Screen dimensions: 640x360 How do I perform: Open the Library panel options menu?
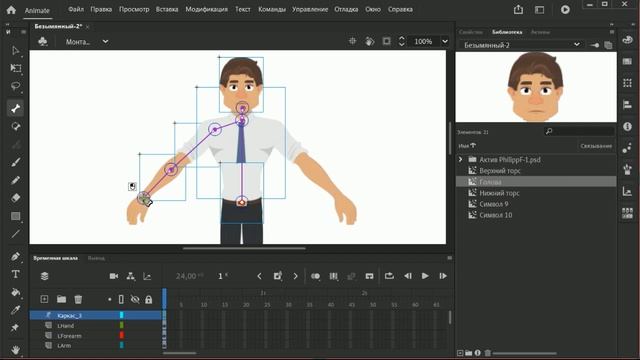612,32
